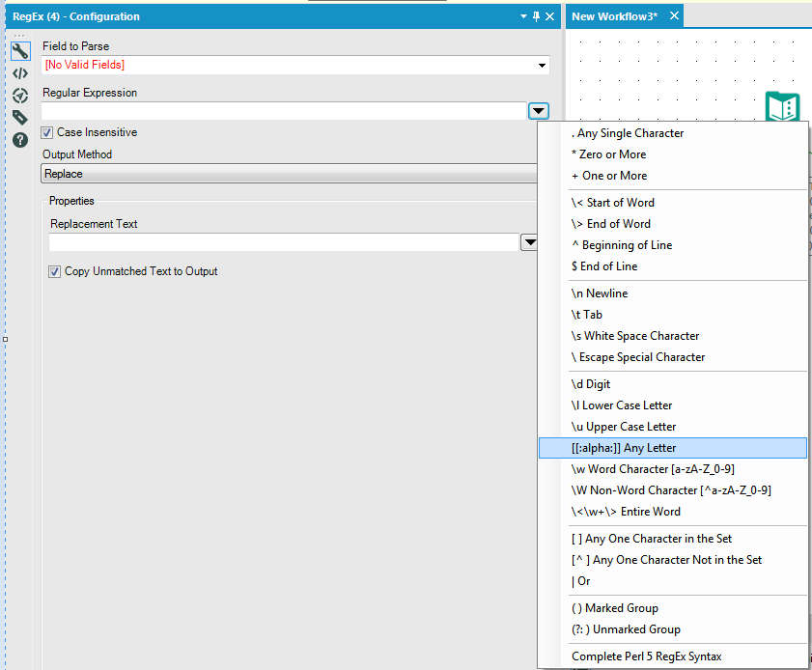Open the Regular Expression helper dropdown arrow
Image resolution: width=812 pixels, height=670 pixels.
point(539,112)
